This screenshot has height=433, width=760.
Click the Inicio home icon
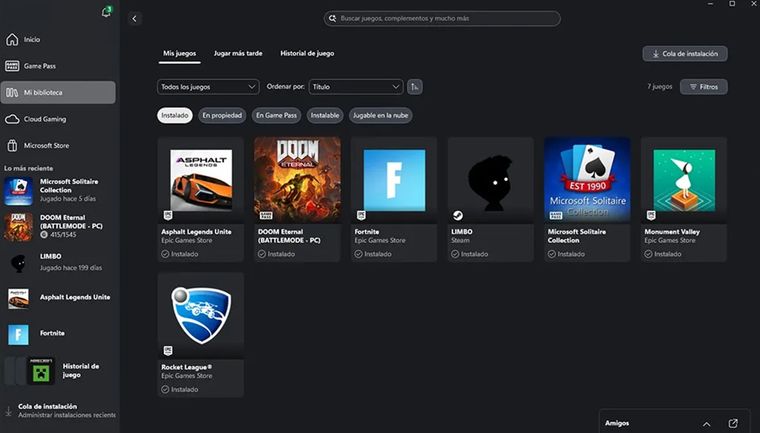tap(12, 39)
